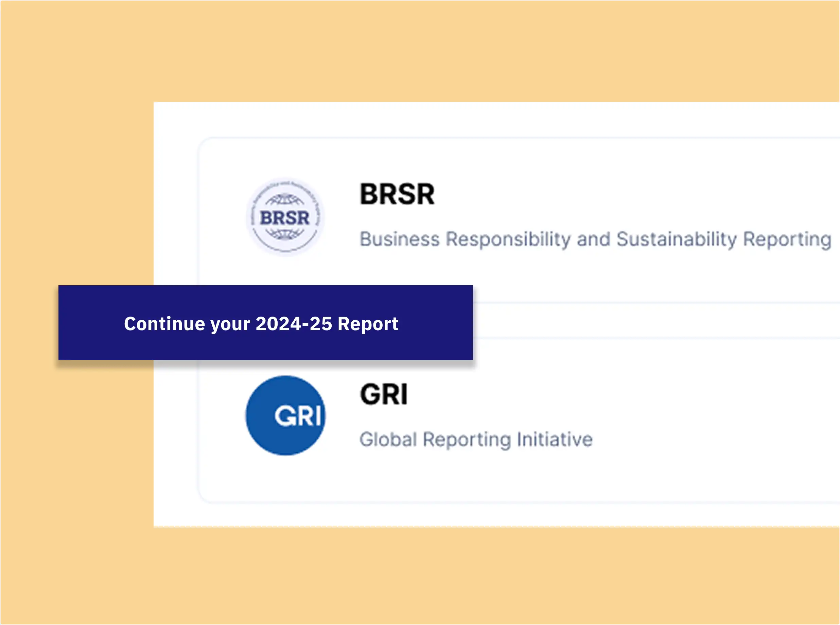Select the BRSR heading text

(397, 194)
